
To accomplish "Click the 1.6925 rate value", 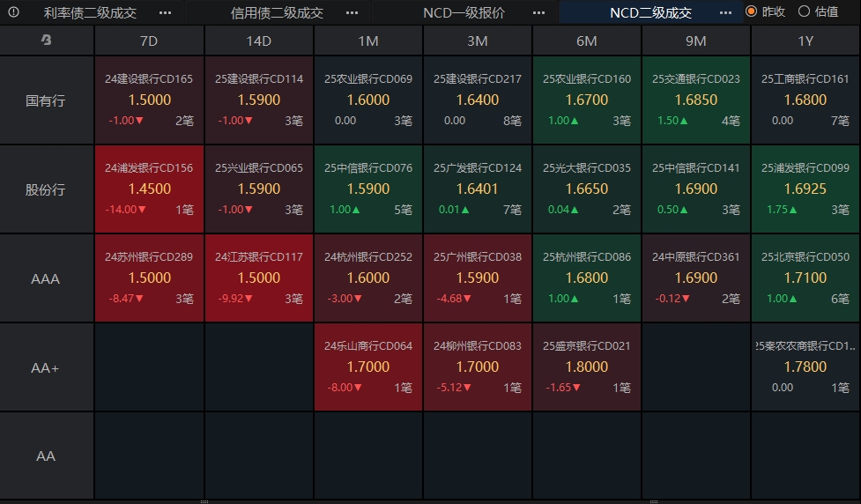I will click(805, 189).
